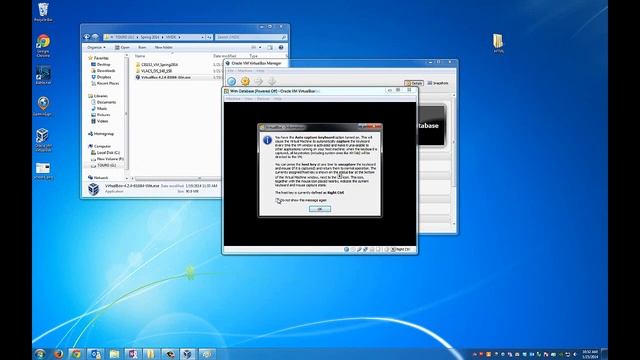Image resolution: width=640 pixels, height=360 pixels.
Task: Go back in the Explorer window
Action: click(x=87, y=37)
